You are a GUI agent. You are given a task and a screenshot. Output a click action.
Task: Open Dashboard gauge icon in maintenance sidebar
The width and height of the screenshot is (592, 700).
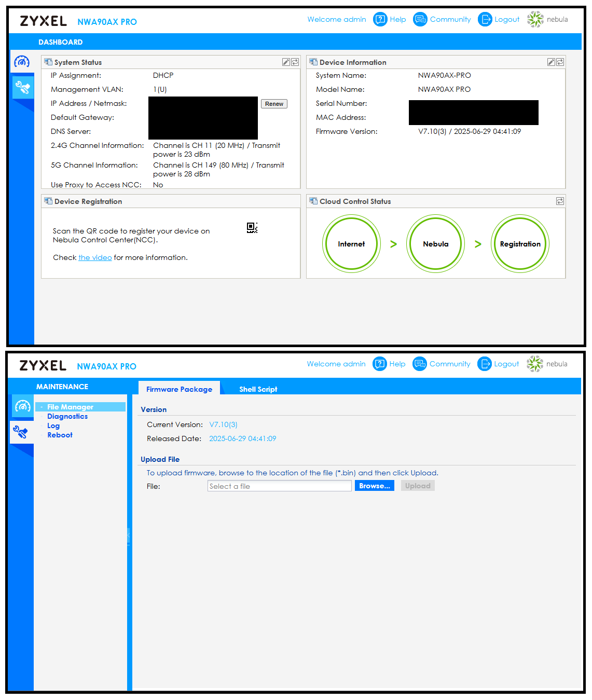[x=22, y=406]
